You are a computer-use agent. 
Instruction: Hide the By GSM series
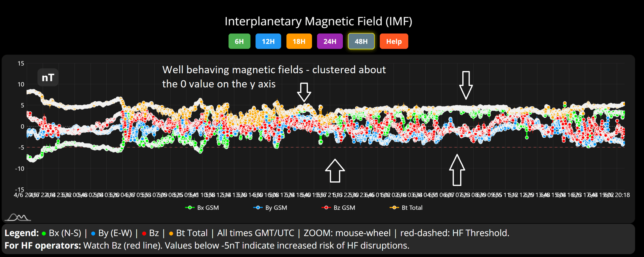(x=270, y=208)
